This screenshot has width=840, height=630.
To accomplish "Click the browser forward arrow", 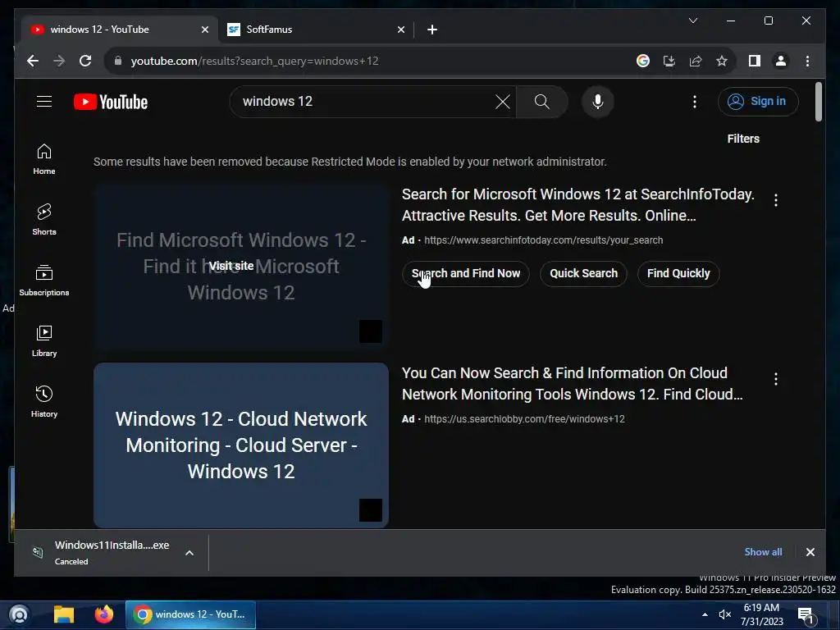I will [x=59, y=61].
